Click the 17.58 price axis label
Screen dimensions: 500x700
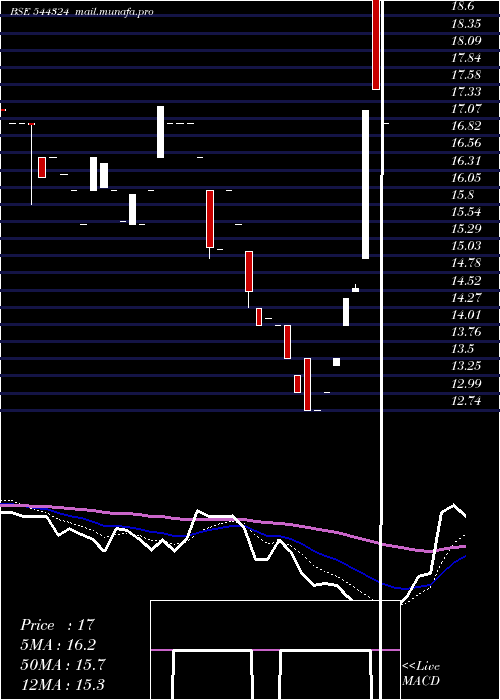466,75
